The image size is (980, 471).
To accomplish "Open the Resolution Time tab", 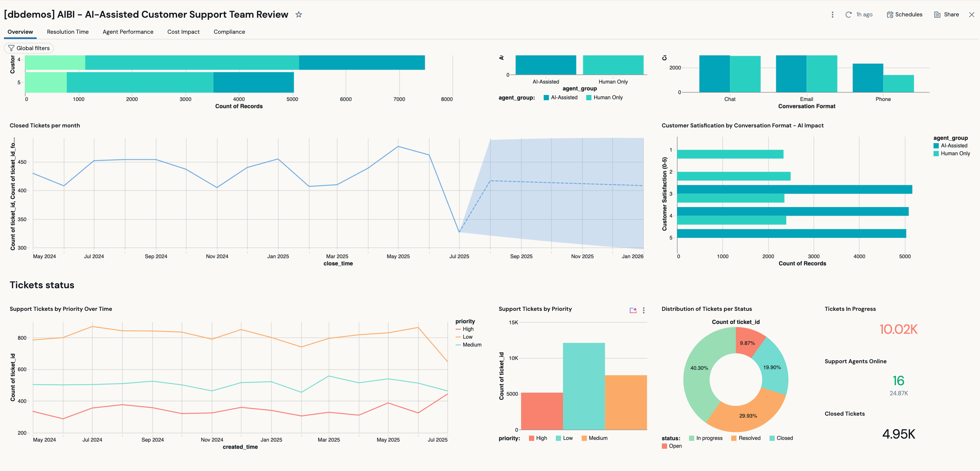I will (x=68, y=31).
